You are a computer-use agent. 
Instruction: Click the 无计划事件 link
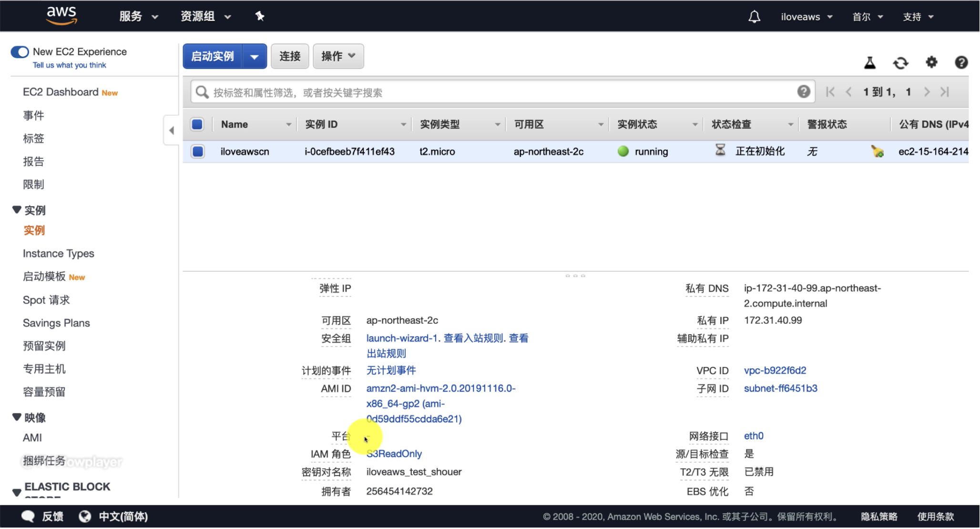[x=391, y=370]
